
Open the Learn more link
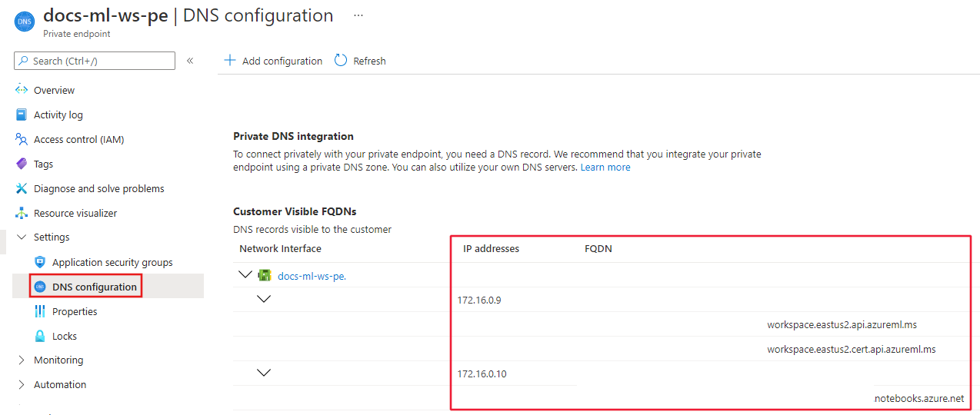(605, 167)
